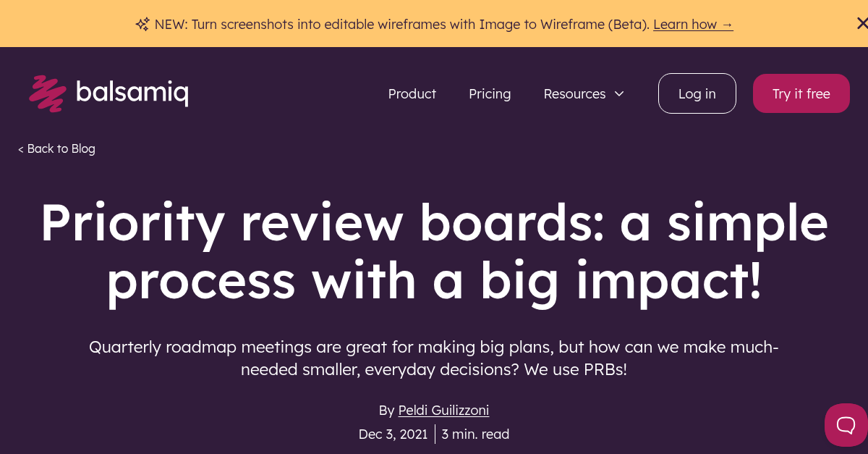The image size is (868, 454).
Task: Click the subtitle text about quarterly roadmap meetings
Action: [434, 358]
